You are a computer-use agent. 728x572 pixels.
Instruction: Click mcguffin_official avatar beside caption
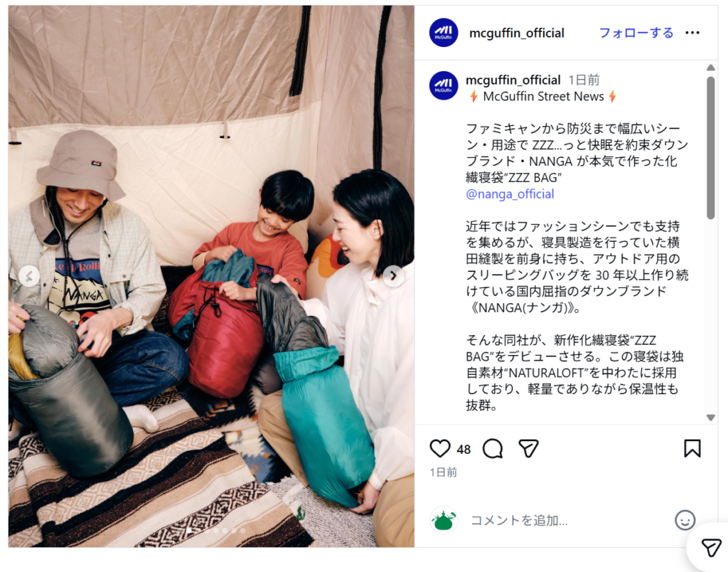click(x=444, y=85)
